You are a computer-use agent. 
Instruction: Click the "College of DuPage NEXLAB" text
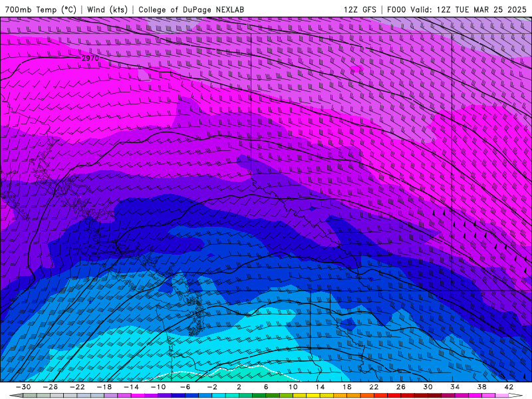(x=191, y=9)
